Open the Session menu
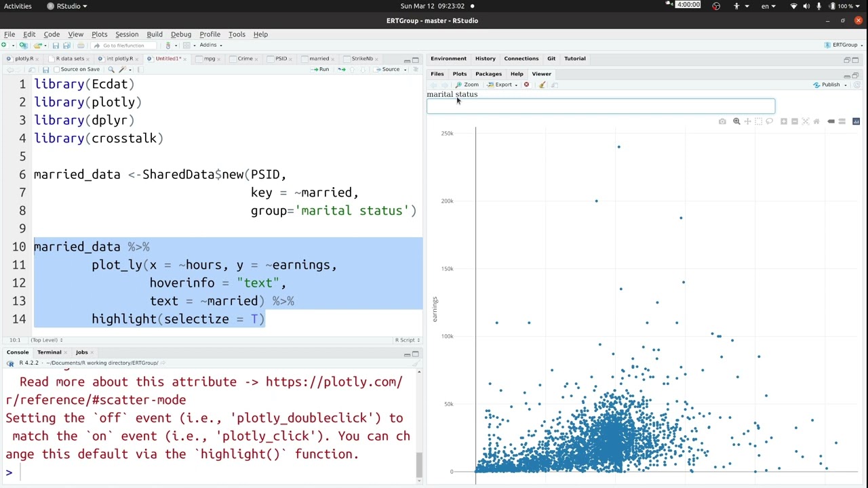This screenshot has width=868, height=488. (x=127, y=34)
